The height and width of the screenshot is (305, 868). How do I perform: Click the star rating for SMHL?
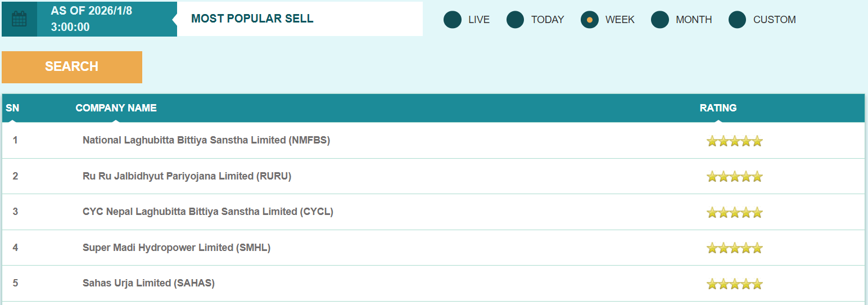point(734,248)
